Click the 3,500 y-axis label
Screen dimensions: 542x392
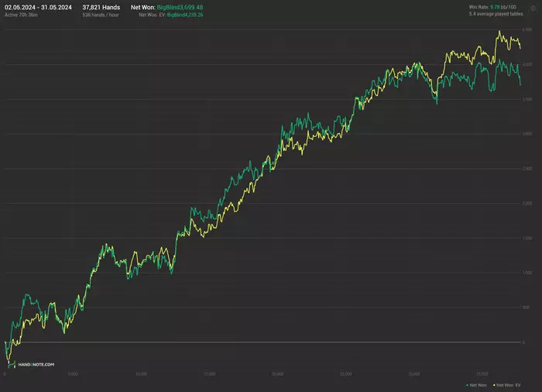pyautogui.click(x=527, y=99)
